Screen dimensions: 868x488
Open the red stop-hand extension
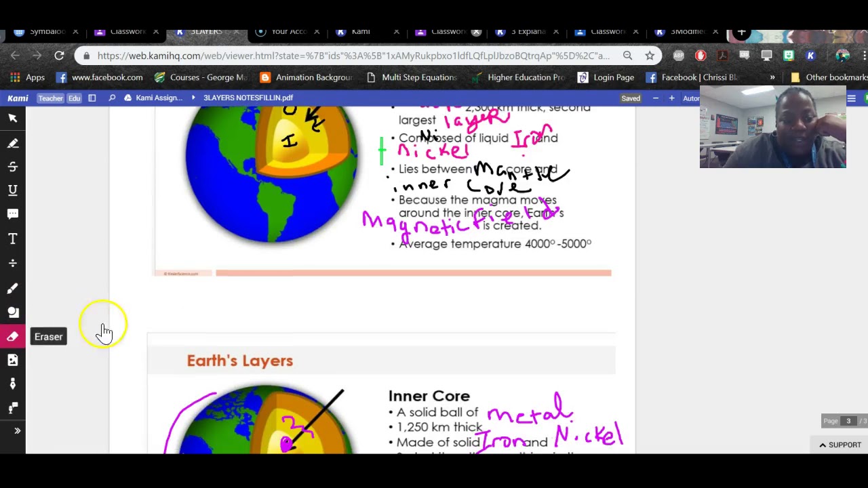coord(701,56)
